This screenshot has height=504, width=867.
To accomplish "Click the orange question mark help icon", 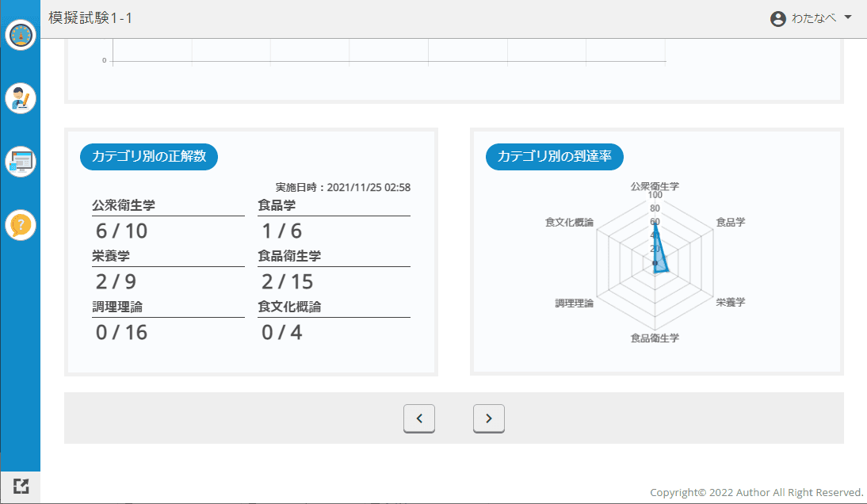I will (21, 225).
